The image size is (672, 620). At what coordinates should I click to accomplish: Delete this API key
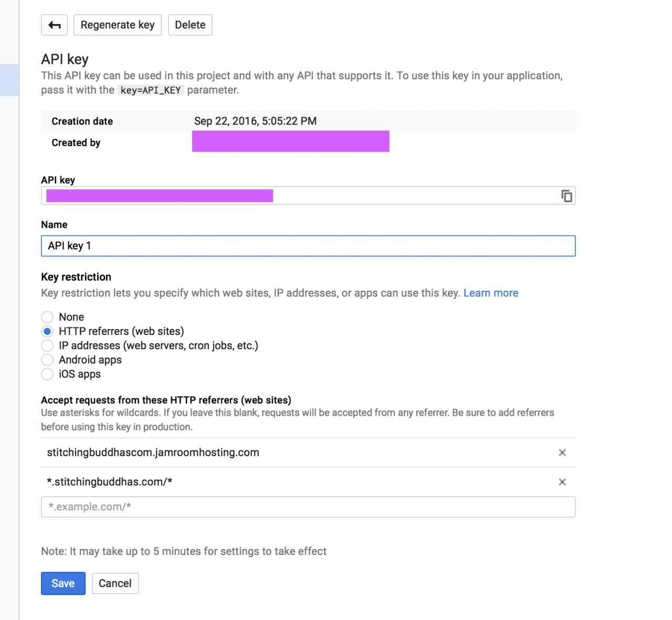point(190,25)
